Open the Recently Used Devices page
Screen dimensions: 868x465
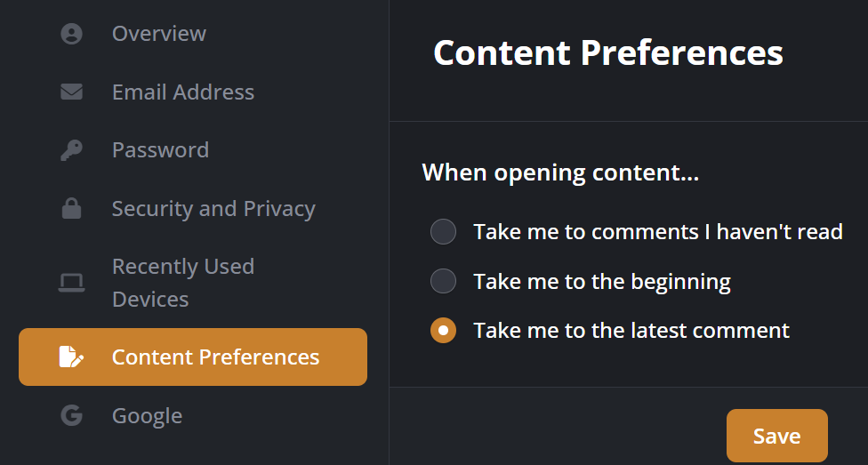pyautogui.click(x=182, y=283)
